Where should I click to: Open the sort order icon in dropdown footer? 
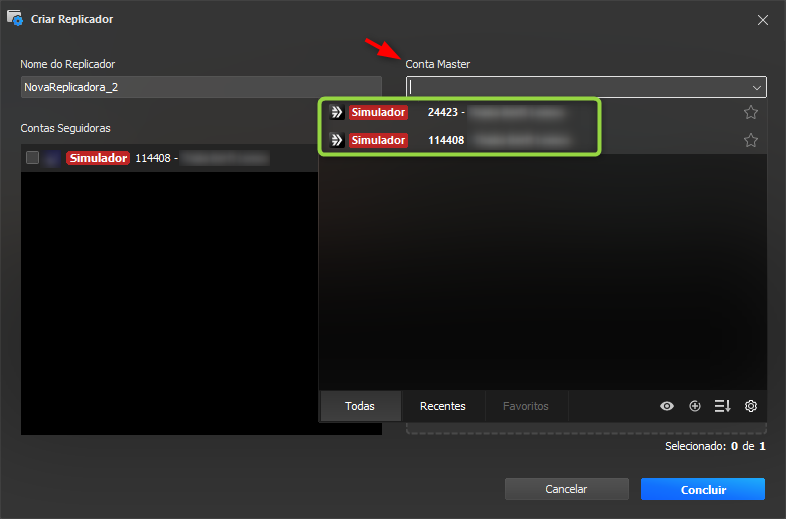click(722, 406)
